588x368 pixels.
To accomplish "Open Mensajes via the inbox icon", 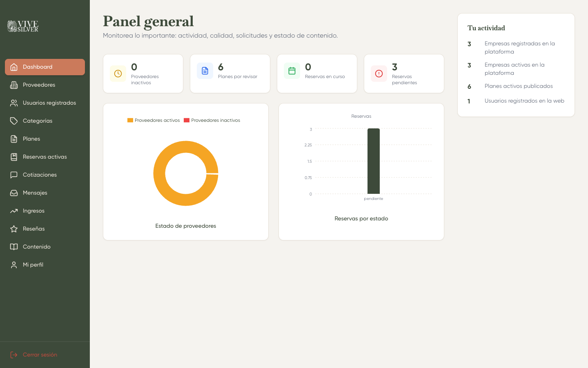I will [14, 193].
